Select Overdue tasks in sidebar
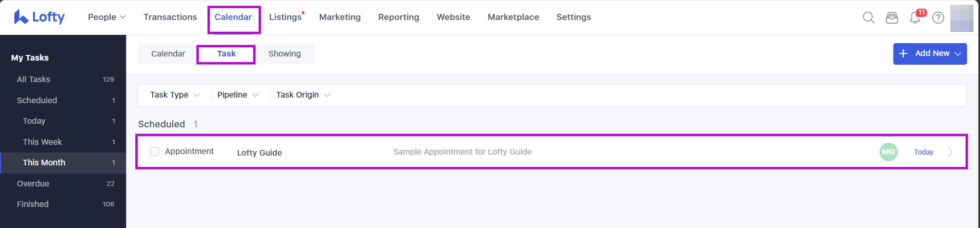 (x=33, y=183)
